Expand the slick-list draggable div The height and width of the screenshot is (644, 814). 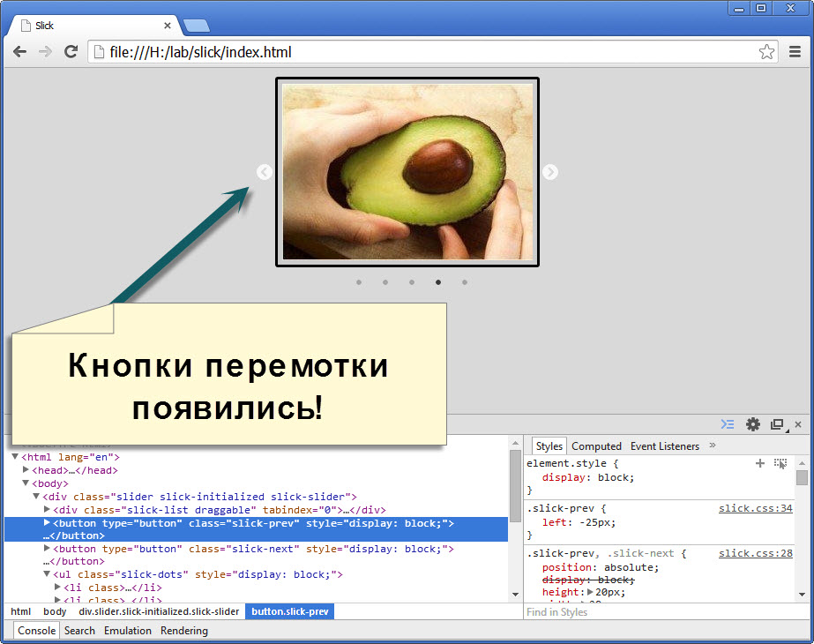47,509
